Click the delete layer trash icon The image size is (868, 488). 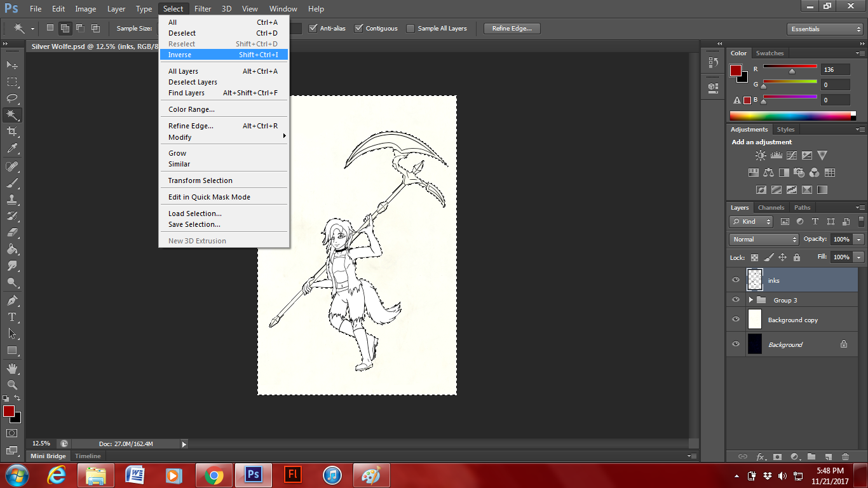(845, 456)
